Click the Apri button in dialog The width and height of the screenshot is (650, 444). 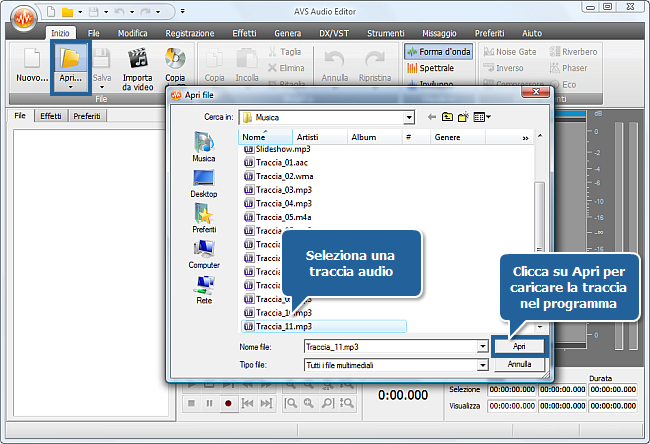click(519, 346)
